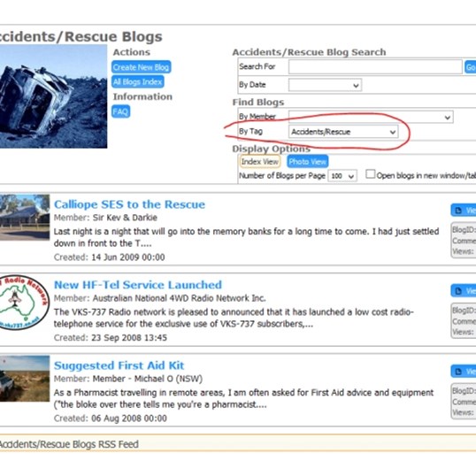Switch to Photo View display
Viewport: 476px width, 476px height.
click(308, 162)
